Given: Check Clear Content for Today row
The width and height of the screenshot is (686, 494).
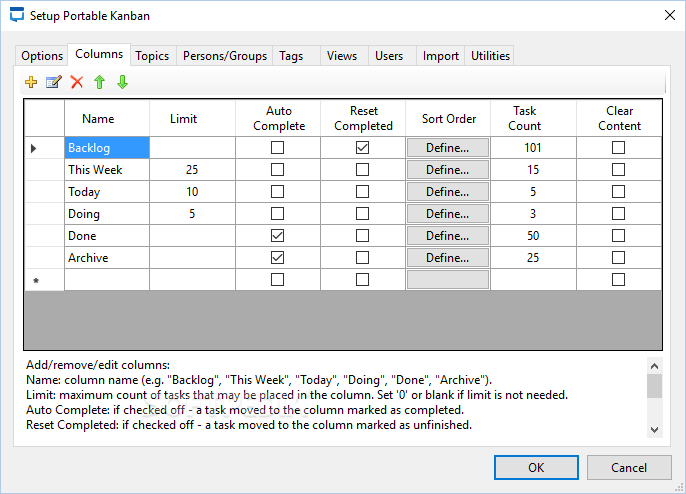Looking at the screenshot, I should click(618, 192).
